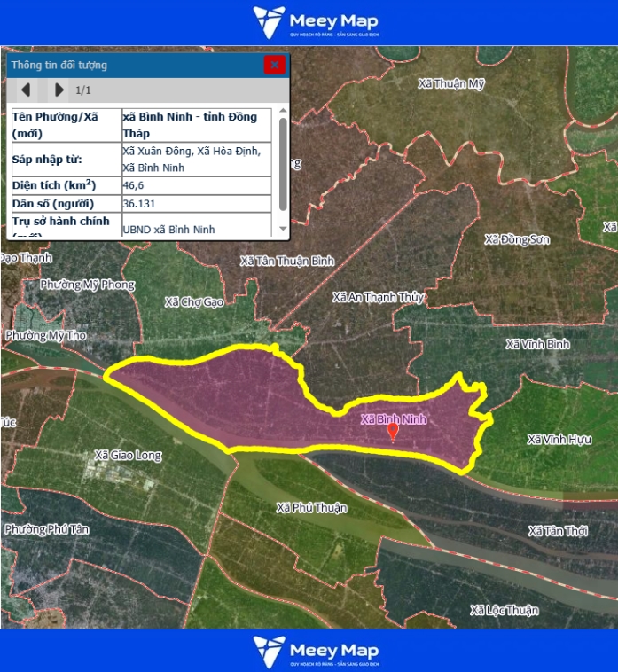Click Phường Mỹ Tho label on map
Image resolution: width=618 pixels, height=672 pixels.
(x=45, y=336)
